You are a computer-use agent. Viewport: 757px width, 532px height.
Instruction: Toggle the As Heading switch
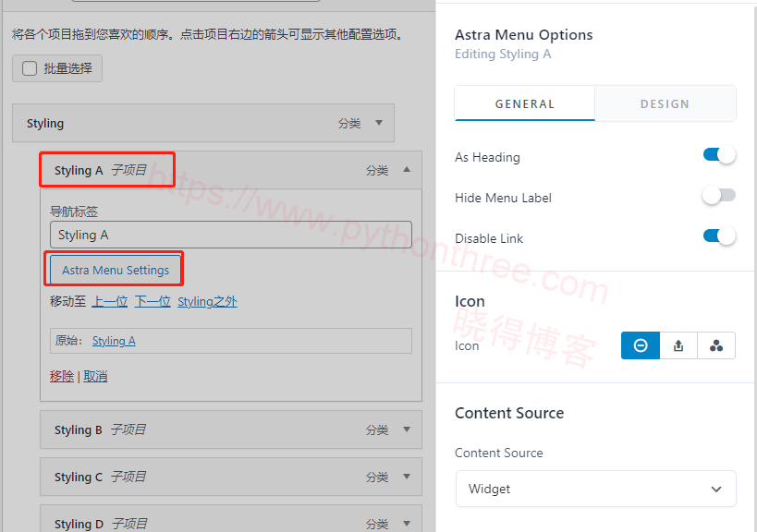(x=719, y=155)
